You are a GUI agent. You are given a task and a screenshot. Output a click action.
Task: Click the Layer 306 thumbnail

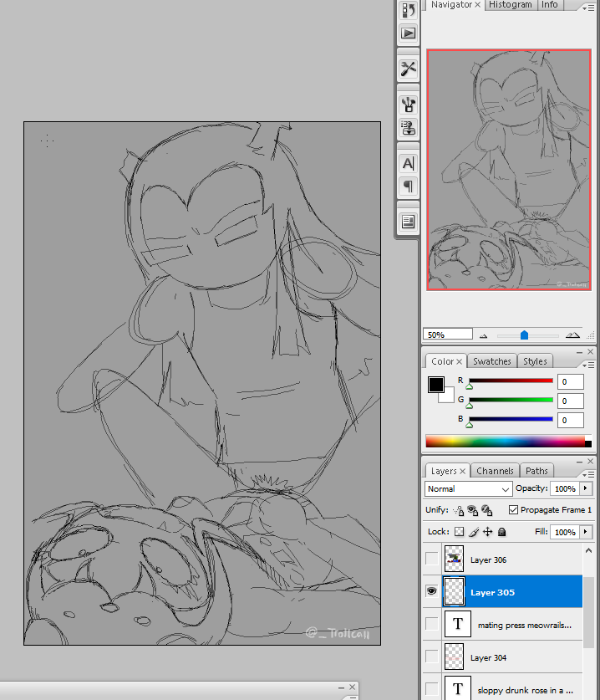pos(454,559)
